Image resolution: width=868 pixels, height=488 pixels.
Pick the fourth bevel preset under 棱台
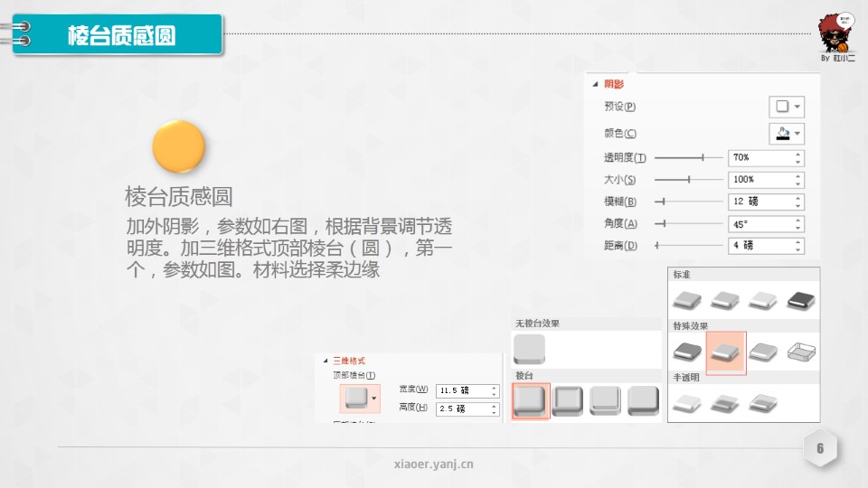click(643, 401)
